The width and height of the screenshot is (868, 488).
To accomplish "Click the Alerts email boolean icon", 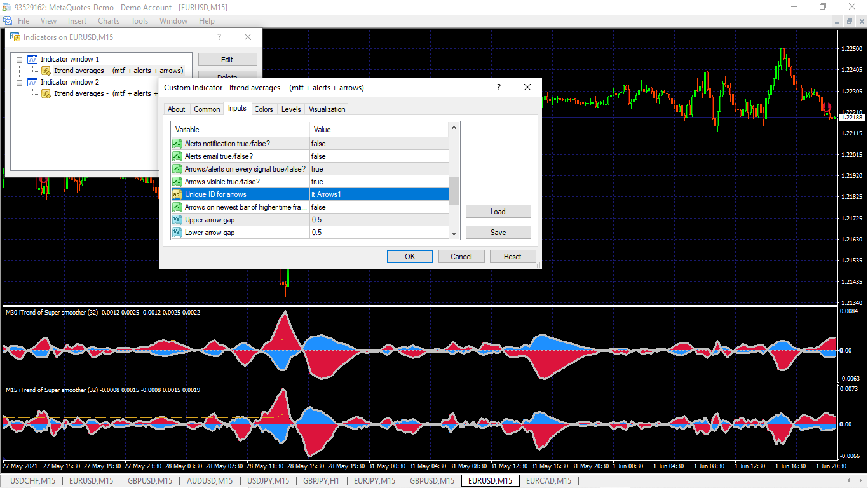I will [x=177, y=156].
